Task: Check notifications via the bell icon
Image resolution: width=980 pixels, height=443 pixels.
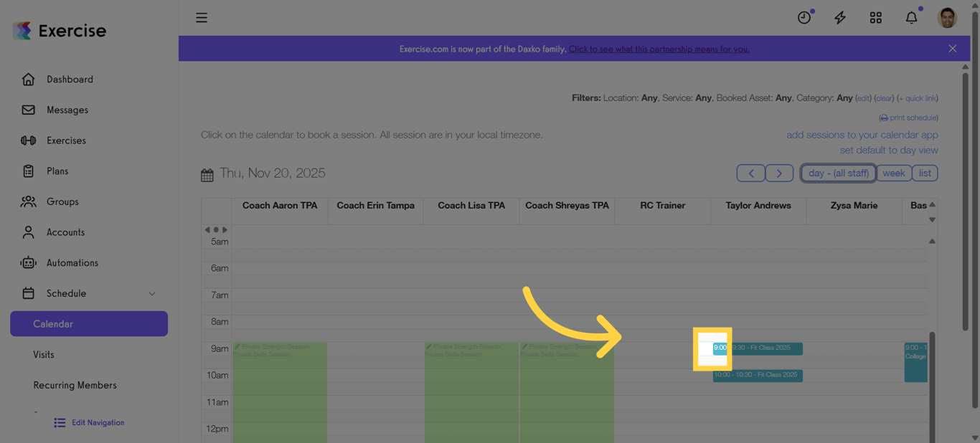Action: point(911,17)
